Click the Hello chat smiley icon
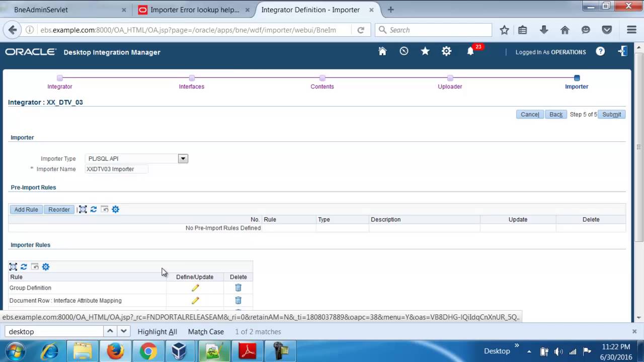Screen dimensions: 644x362 (x=586, y=30)
